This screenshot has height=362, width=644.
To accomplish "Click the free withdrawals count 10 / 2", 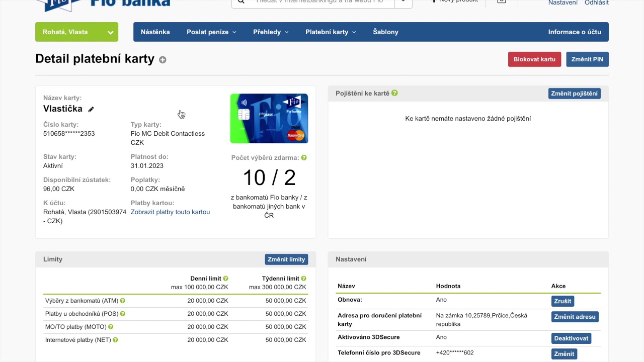I will 269,177.
